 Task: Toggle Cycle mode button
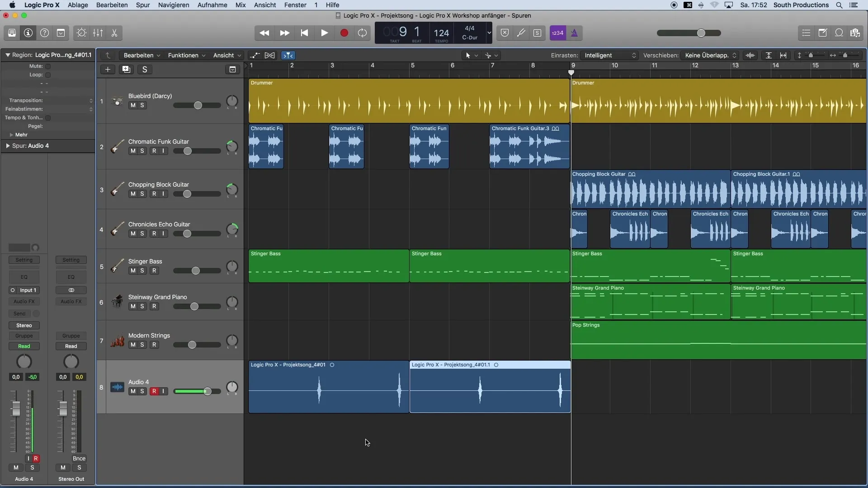pyautogui.click(x=362, y=33)
